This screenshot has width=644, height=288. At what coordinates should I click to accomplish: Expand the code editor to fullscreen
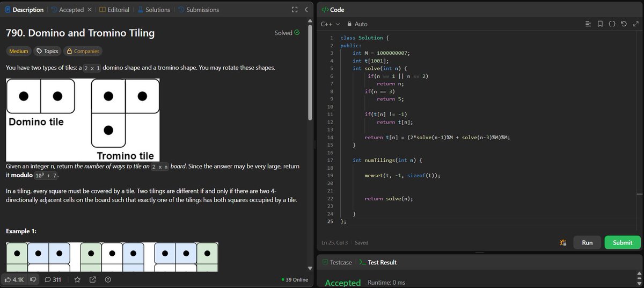[x=635, y=24]
